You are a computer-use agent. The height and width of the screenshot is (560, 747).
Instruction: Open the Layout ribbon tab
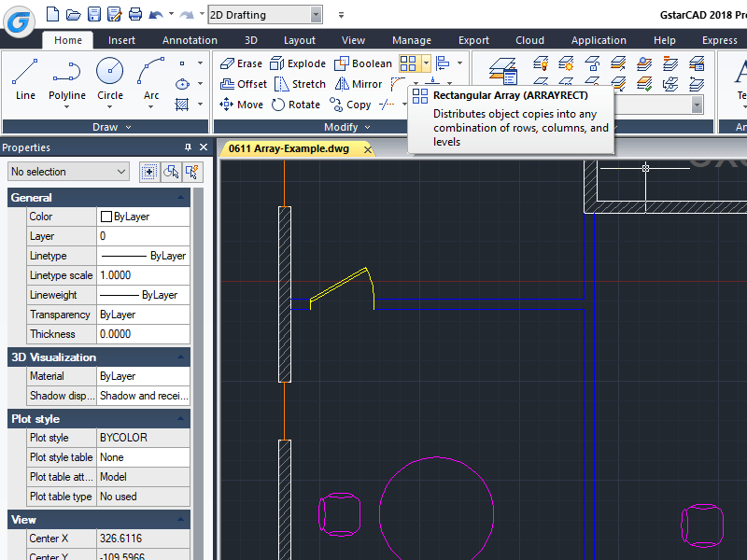click(299, 40)
